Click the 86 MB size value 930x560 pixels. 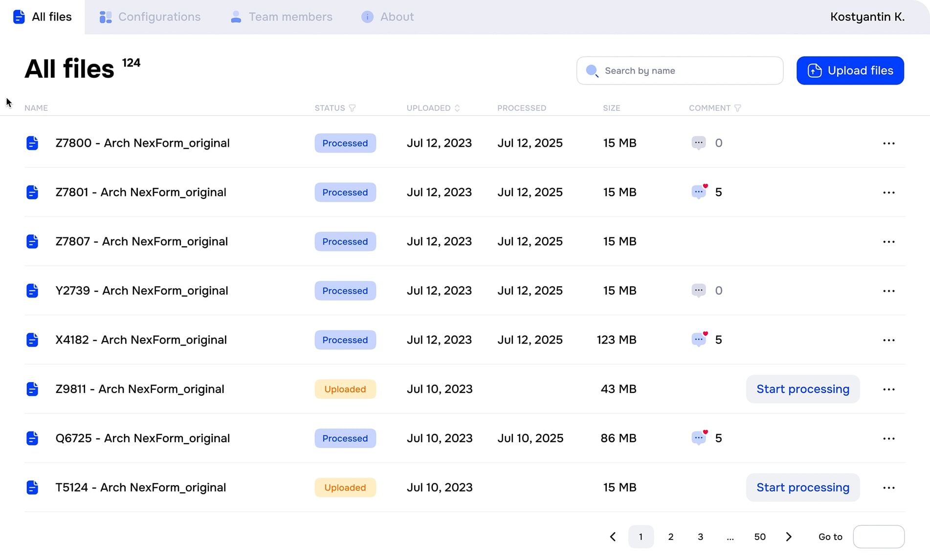pos(618,438)
